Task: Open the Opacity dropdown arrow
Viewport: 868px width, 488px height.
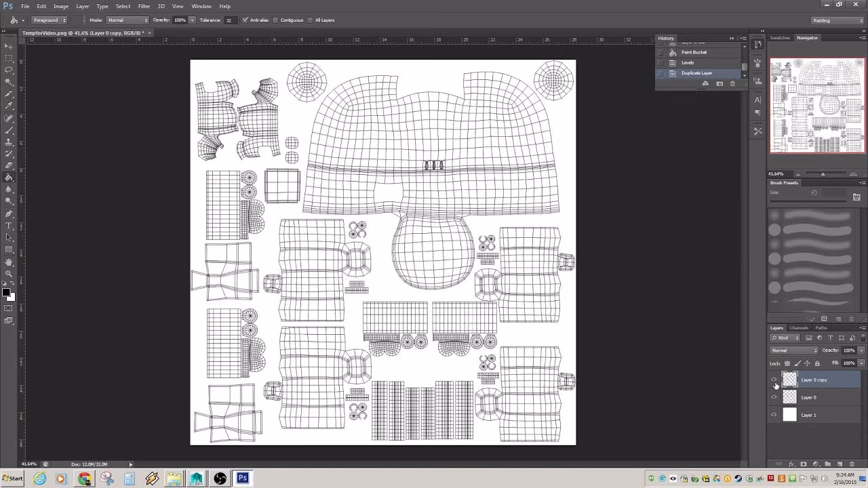Action: pyautogui.click(x=860, y=350)
